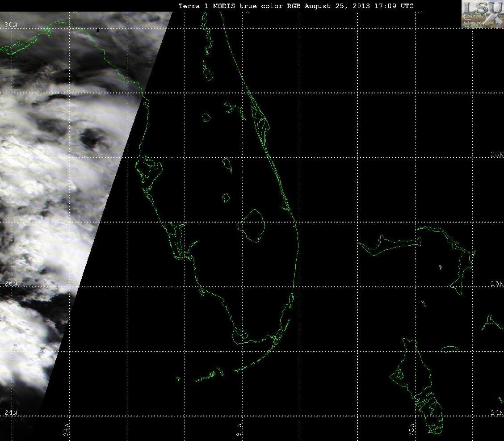The height and width of the screenshot is (441, 504).
Task: Click the Grand Bahama island outline
Action: tap(390, 245)
